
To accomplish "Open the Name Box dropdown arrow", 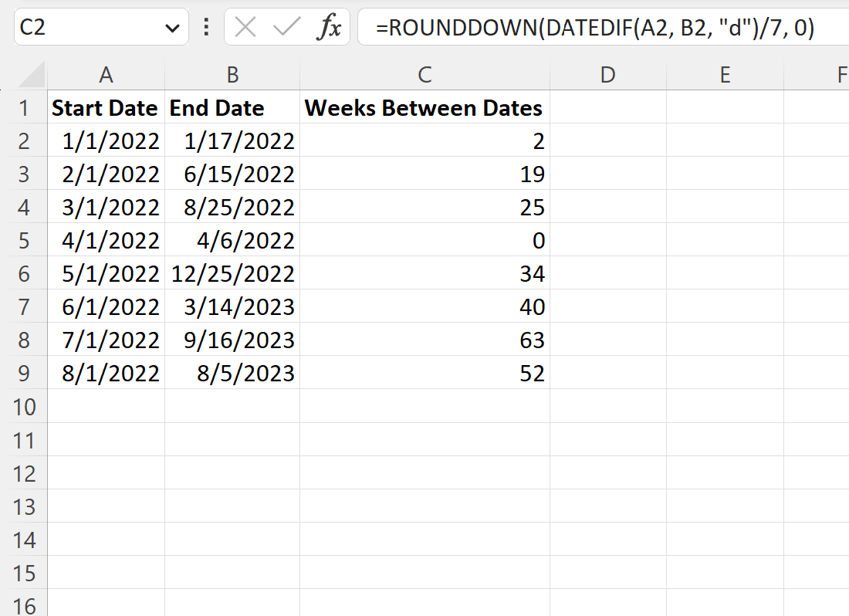I will 174,25.
